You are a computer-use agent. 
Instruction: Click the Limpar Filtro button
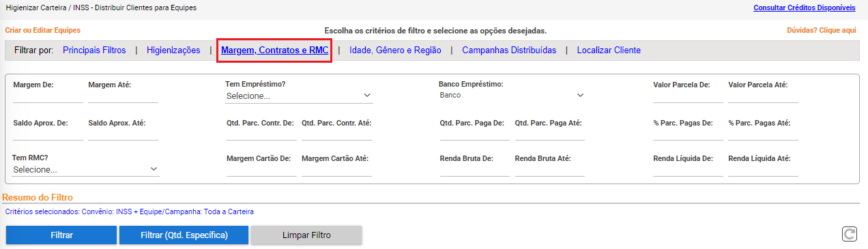point(306,235)
